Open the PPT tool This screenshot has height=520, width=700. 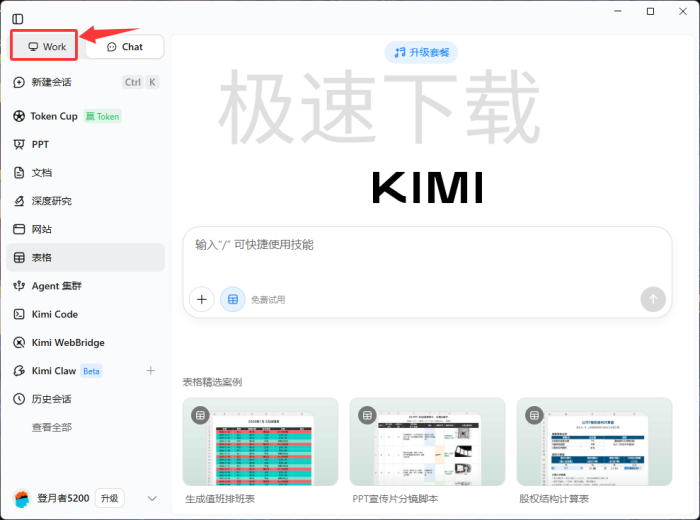click(86, 145)
